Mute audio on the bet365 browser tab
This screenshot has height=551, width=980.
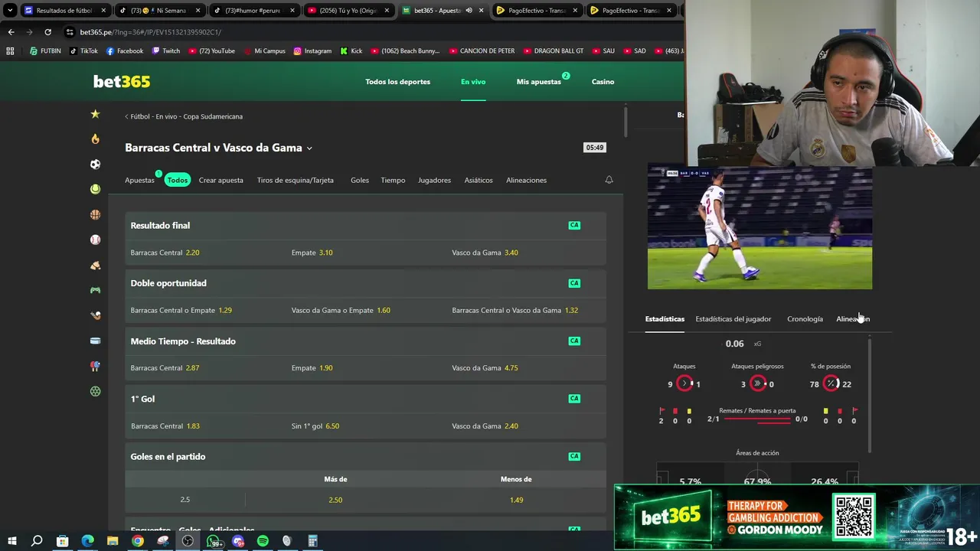click(x=469, y=11)
